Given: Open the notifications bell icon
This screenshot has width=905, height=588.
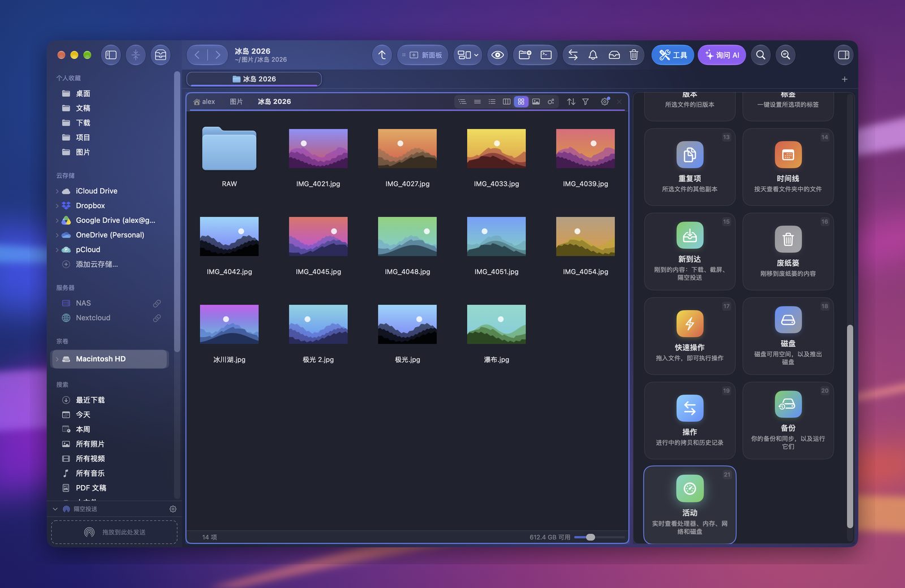Looking at the screenshot, I should tap(593, 55).
